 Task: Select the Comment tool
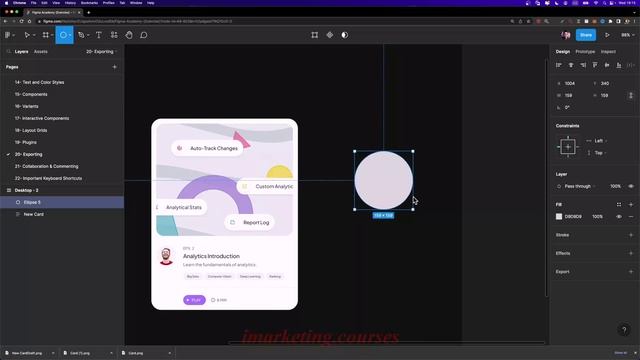coord(144,35)
